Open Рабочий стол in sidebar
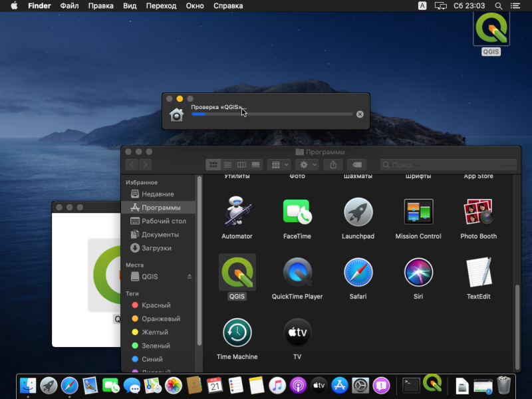The height and width of the screenshot is (399, 532). click(158, 221)
